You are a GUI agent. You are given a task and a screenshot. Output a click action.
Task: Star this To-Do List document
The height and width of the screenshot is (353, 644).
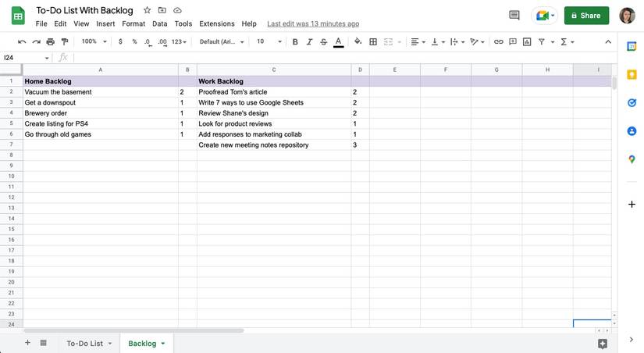[147, 10]
